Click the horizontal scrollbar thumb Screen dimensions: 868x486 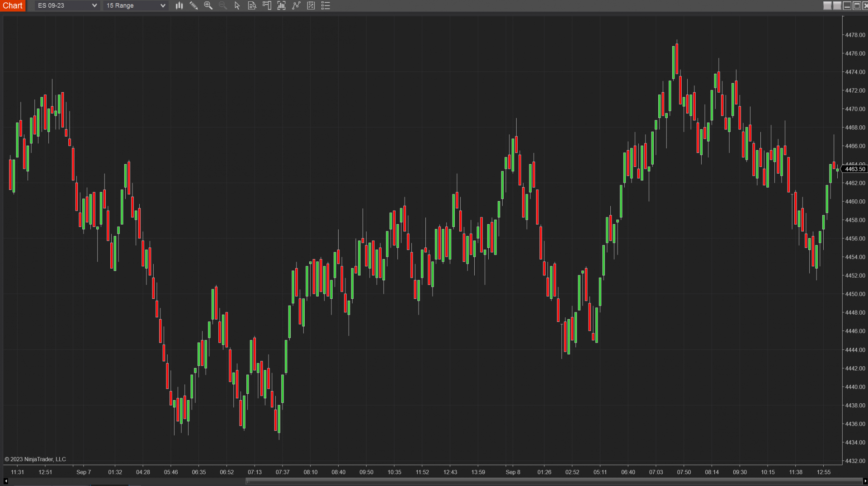(x=554, y=481)
